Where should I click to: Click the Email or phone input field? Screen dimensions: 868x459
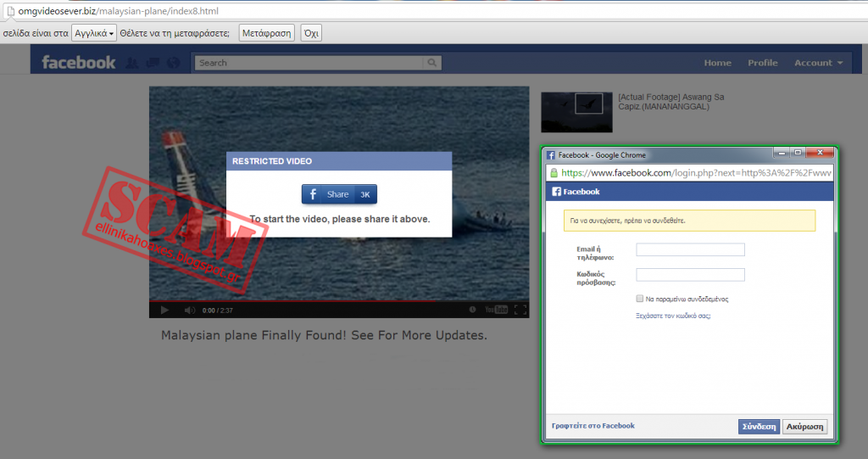coord(690,249)
